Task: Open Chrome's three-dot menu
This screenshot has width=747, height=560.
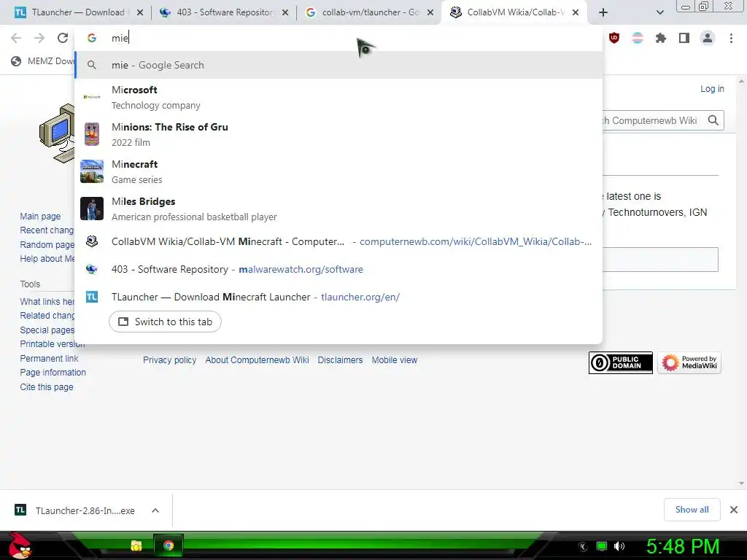Action: (x=731, y=38)
